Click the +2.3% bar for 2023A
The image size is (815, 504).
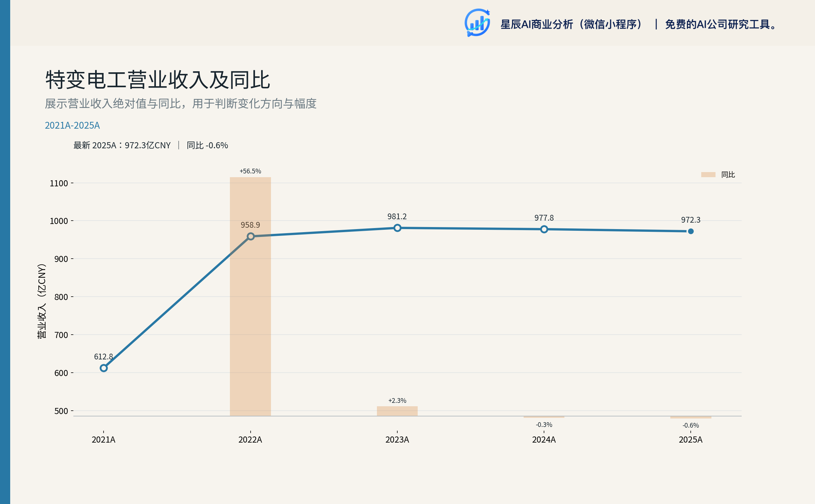coord(397,411)
